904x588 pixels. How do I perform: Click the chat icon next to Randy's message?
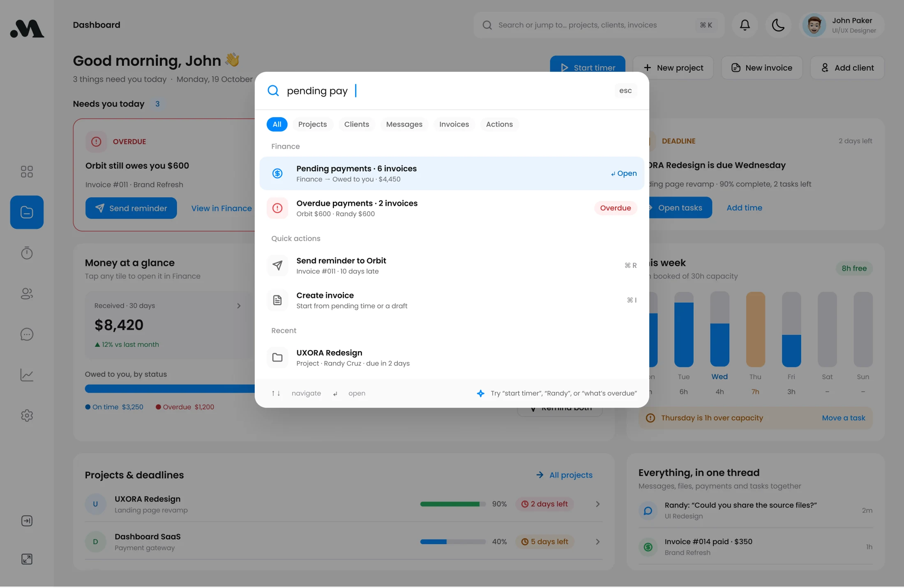648,510
